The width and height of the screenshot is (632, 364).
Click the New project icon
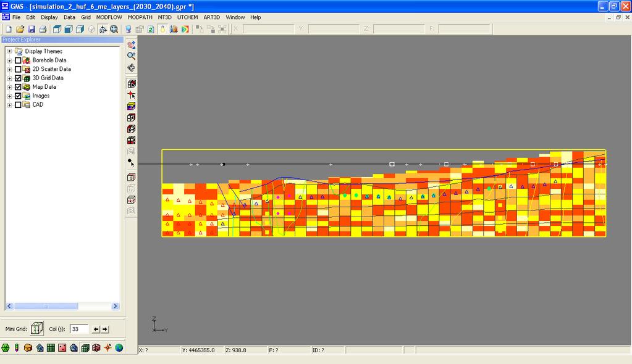coord(9,29)
